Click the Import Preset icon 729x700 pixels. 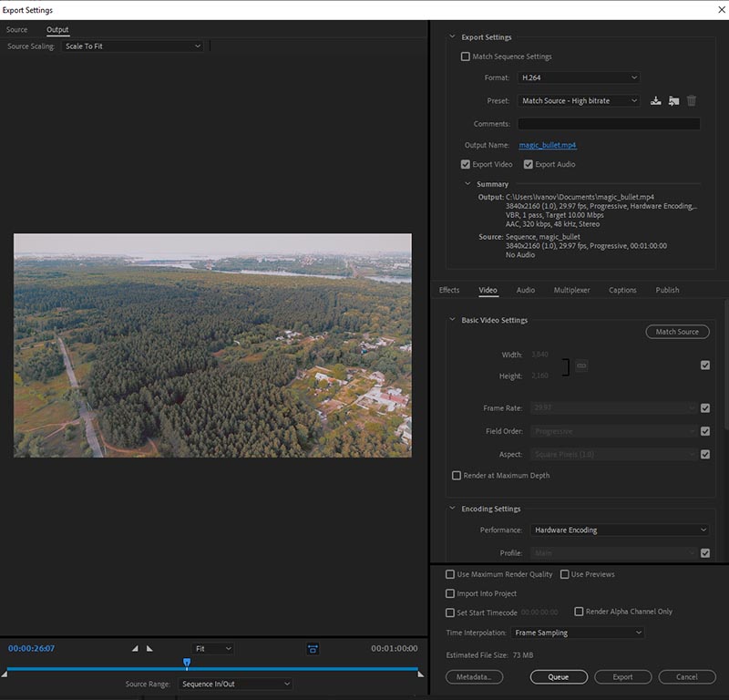point(673,101)
